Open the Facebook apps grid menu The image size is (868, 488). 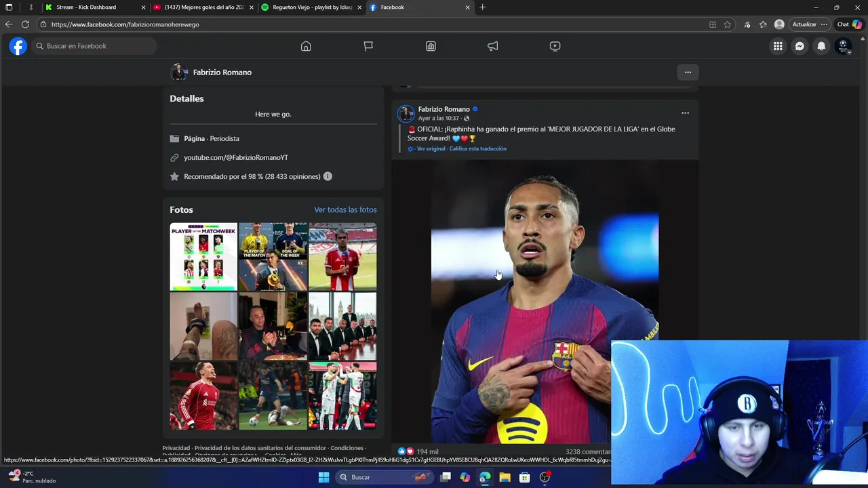778,46
